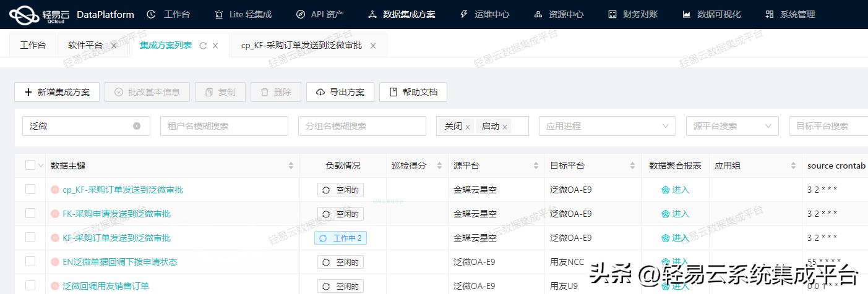Open cp_KF-采购订单发送到泛微审批 link

coord(123,190)
